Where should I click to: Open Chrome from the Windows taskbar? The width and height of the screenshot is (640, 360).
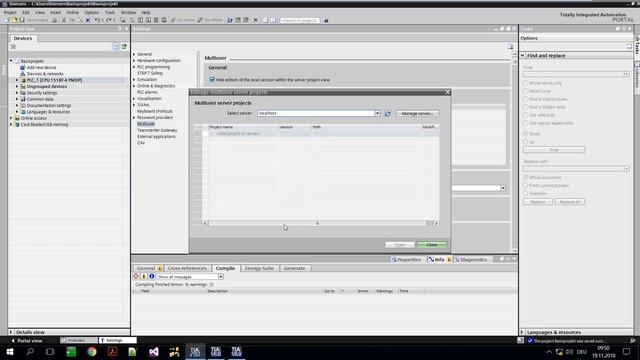point(92,351)
